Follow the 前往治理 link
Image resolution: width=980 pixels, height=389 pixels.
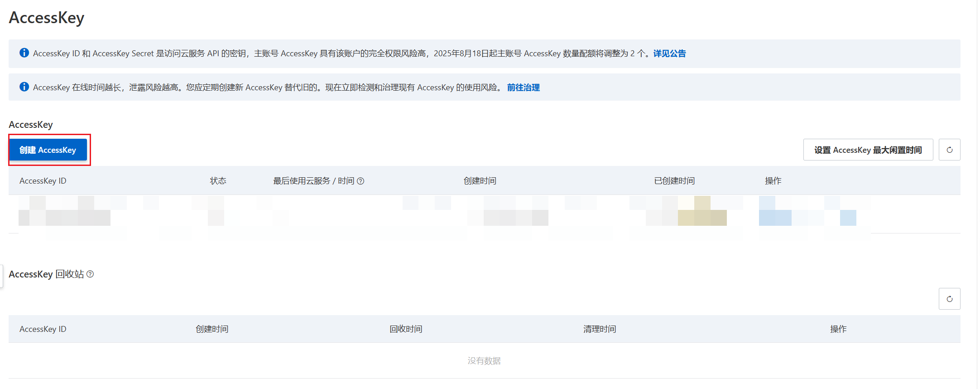tap(523, 88)
